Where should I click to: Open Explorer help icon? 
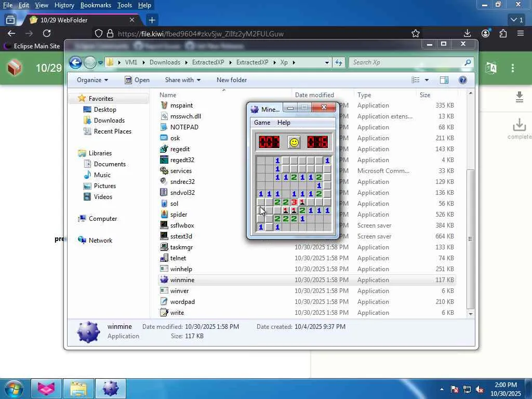pyautogui.click(x=462, y=80)
